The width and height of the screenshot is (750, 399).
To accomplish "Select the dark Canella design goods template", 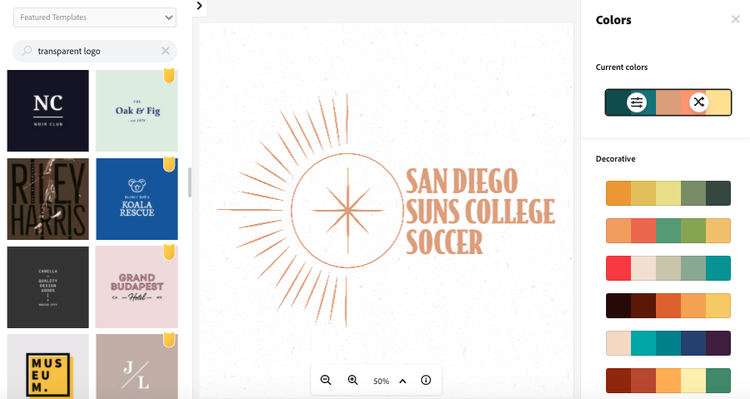I will (x=48, y=287).
